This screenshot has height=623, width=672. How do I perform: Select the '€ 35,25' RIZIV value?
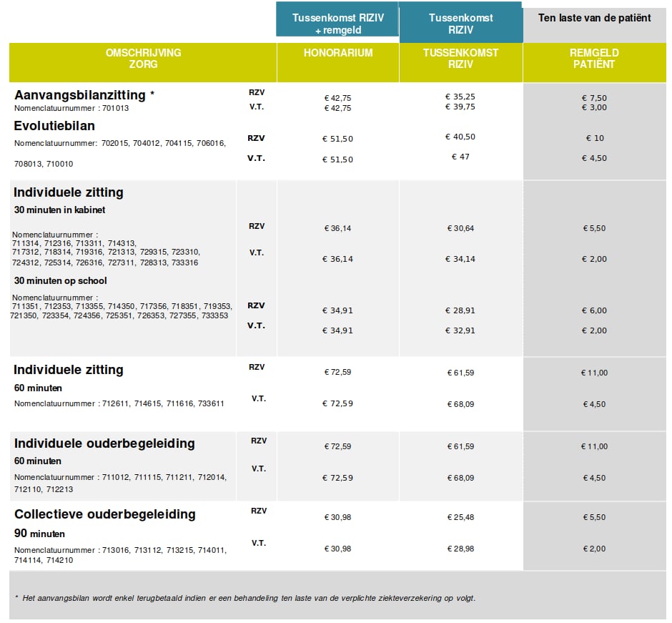point(460,97)
